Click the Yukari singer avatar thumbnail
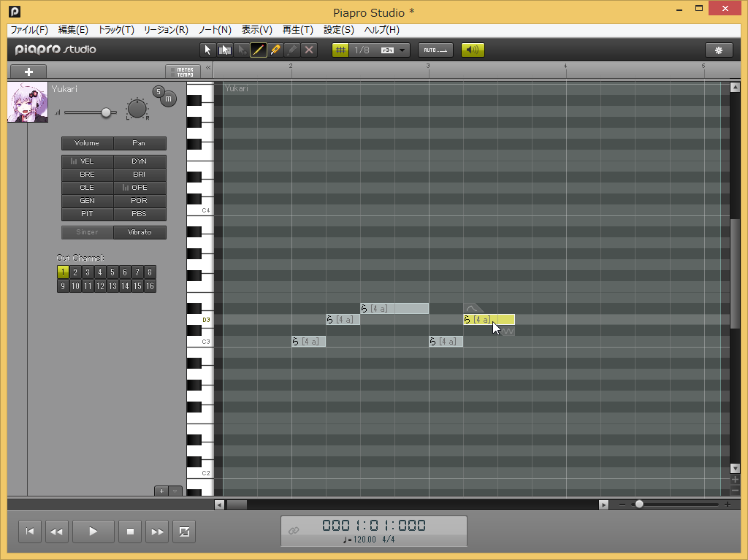748x560 pixels. 28,102
